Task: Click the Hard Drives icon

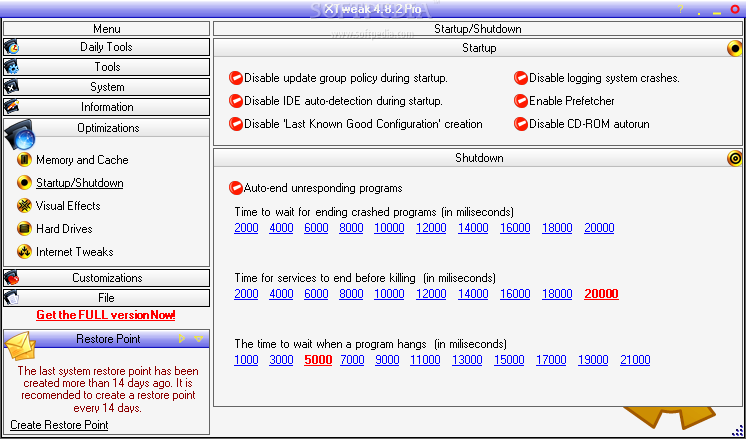Action: coord(24,229)
